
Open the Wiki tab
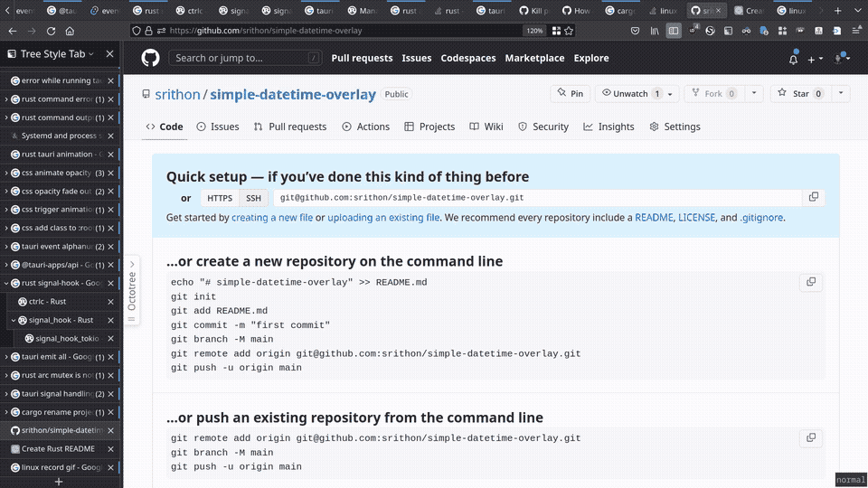coord(486,127)
